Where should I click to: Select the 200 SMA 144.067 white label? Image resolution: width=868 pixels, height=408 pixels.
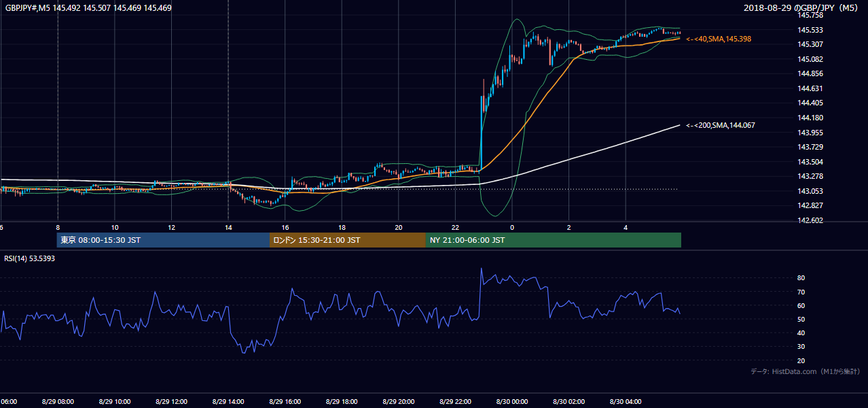pyautogui.click(x=721, y=125)
